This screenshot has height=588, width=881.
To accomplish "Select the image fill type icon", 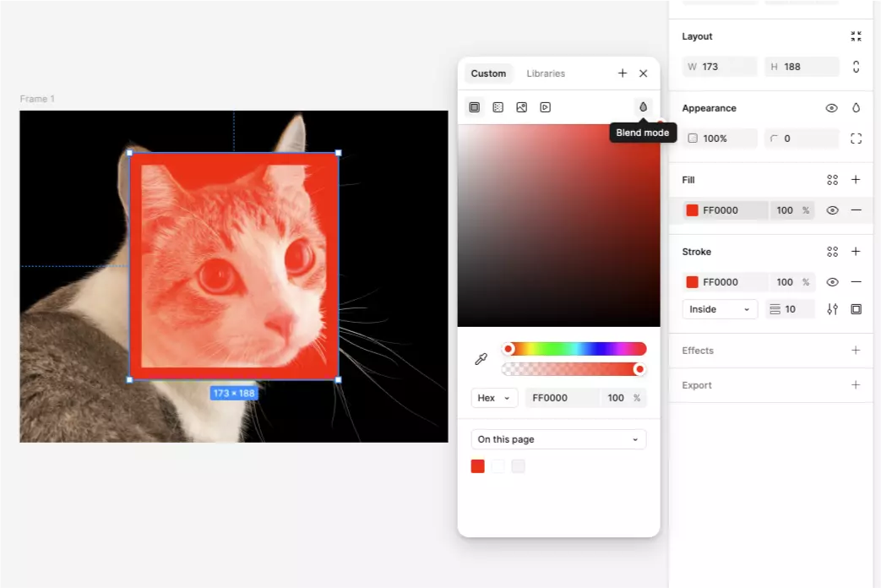I will click(522, 107).
